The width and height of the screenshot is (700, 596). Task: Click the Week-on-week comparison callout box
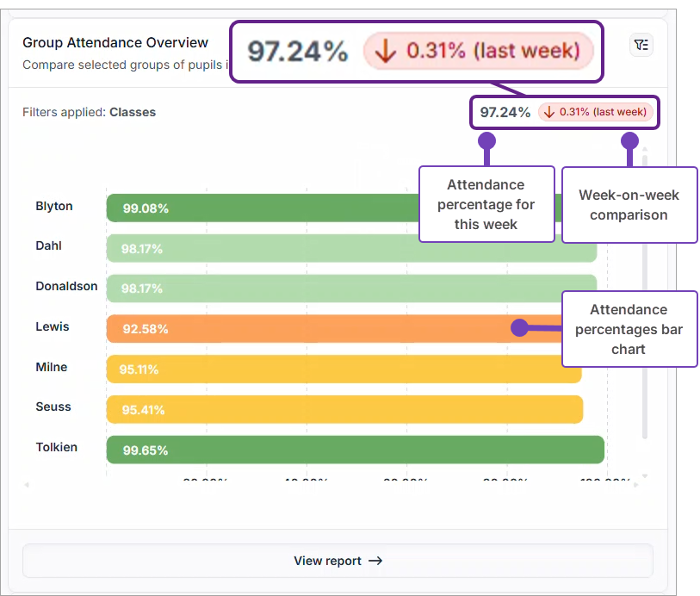(629, 205)
